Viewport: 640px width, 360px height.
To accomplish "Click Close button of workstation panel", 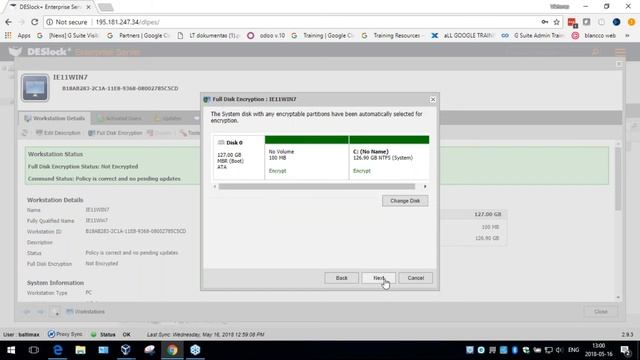I will tap(600, 312).
